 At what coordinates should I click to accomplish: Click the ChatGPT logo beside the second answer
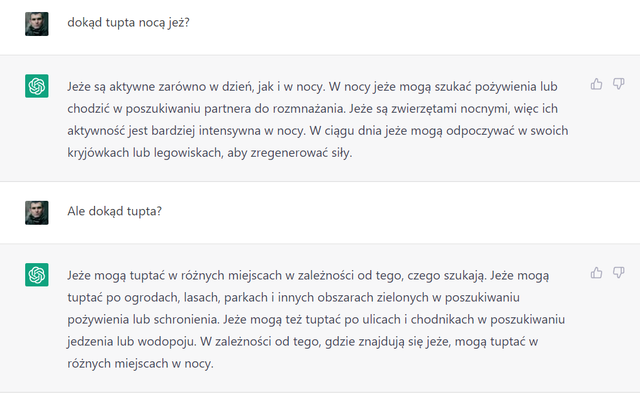[x=37, y=275]
